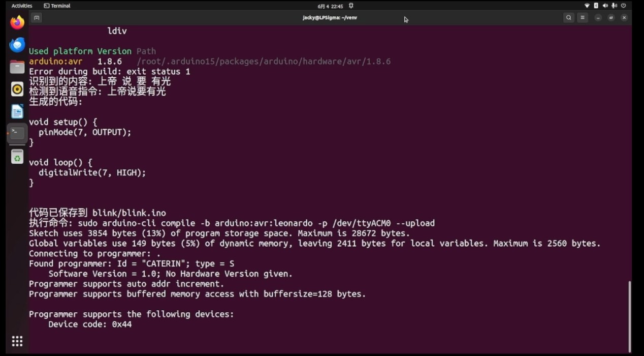Viewport: 644px width, 356px height.
Task: Open LibreOffice Writer from the dock
Action: [17, 111]
